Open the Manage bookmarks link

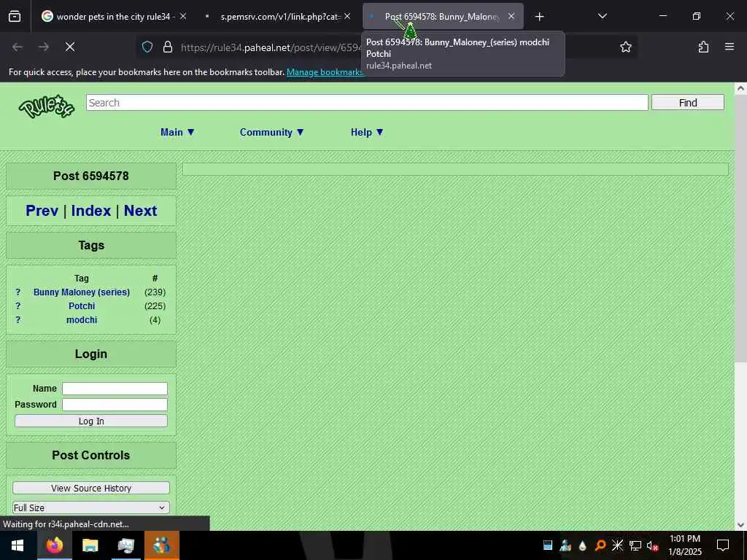[325, 72]
